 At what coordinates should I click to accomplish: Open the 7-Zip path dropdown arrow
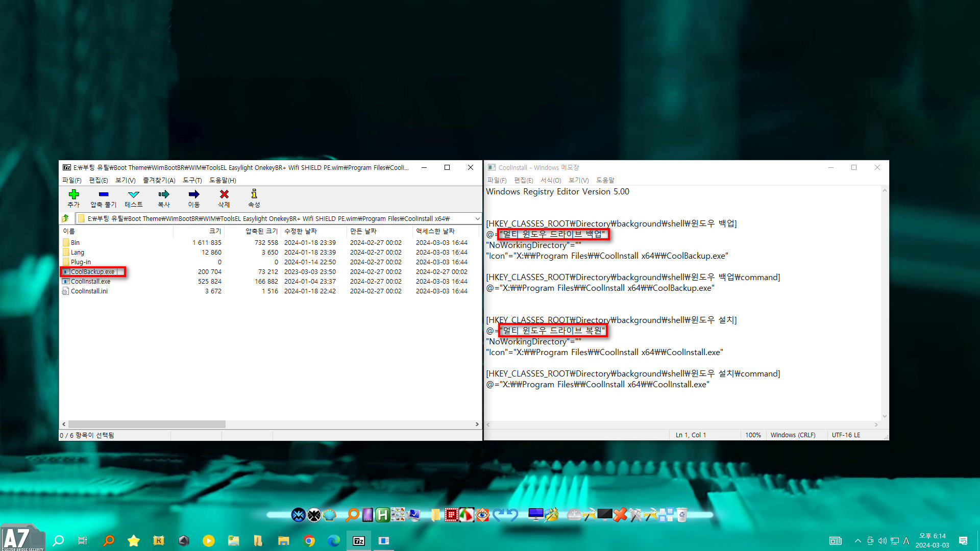point(477,219)
